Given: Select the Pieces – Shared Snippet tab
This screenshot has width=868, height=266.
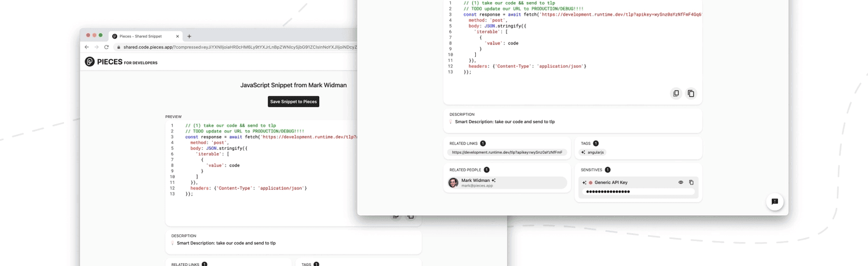Looking at the screenshot, I should 145,36.
